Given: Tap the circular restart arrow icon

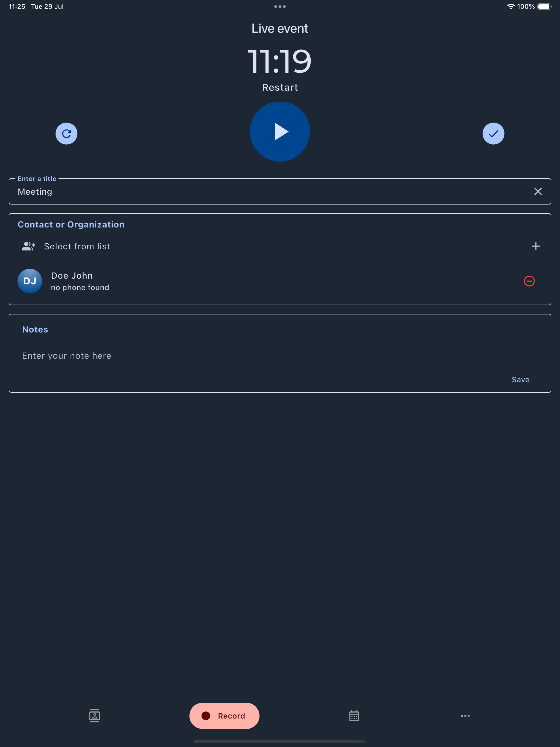Looking at the screenshot, I should 66,133.
